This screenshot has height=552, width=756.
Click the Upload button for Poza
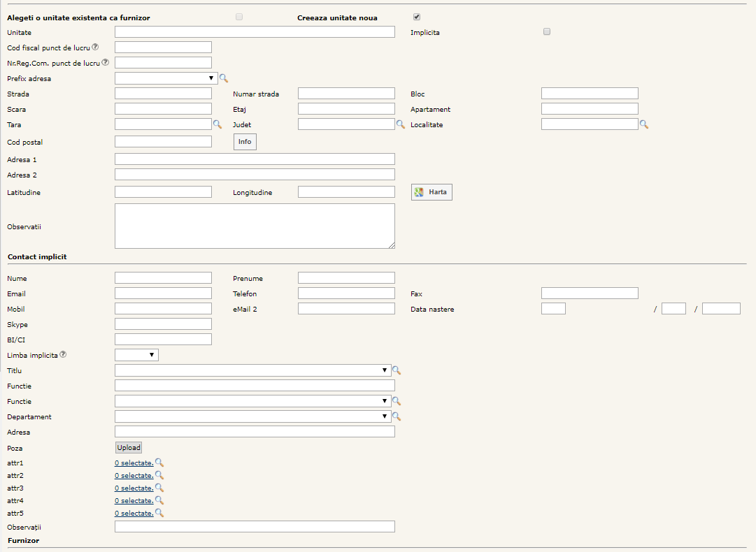(x=129, y=448)
